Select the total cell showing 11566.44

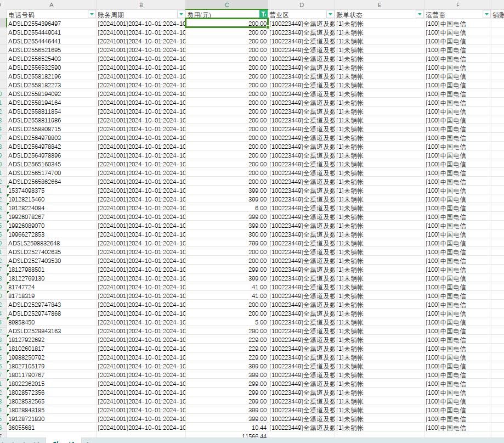[226, 436]
